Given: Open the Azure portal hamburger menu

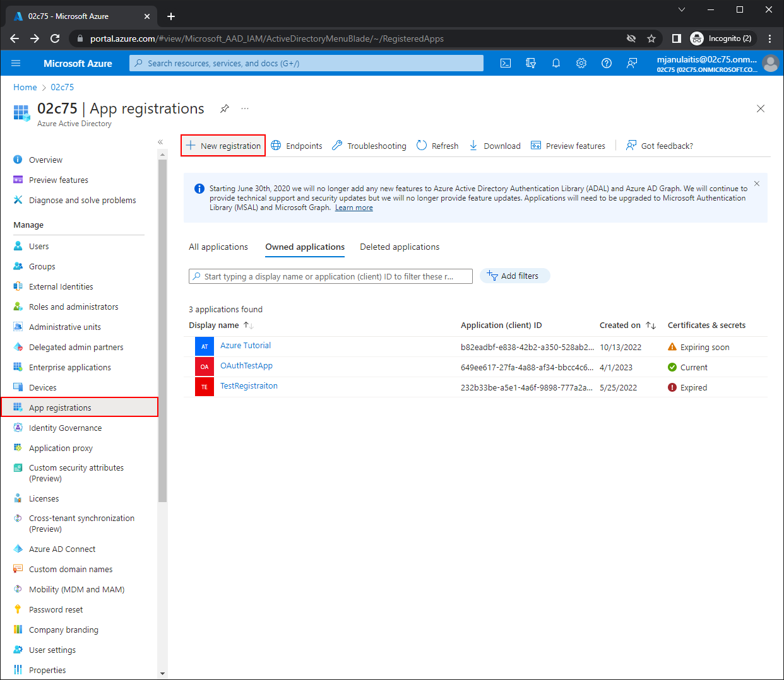Looking at the screenshot, I should tap(16, 63).
